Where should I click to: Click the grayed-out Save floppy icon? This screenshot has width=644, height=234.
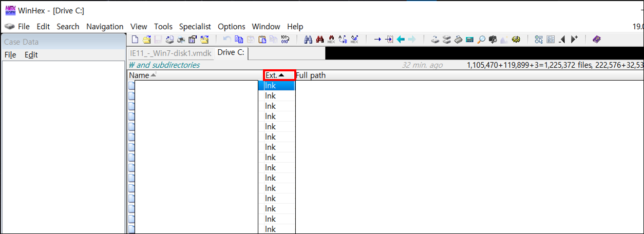[158, 39]
